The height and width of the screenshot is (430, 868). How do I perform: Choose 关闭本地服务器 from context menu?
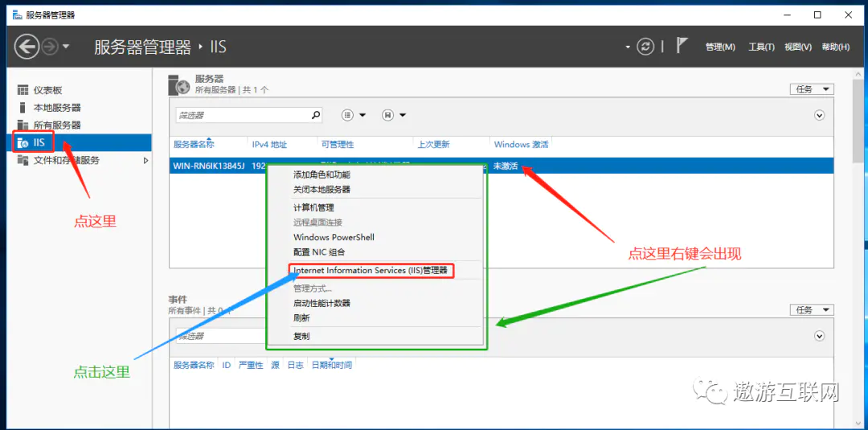[321, 189]
